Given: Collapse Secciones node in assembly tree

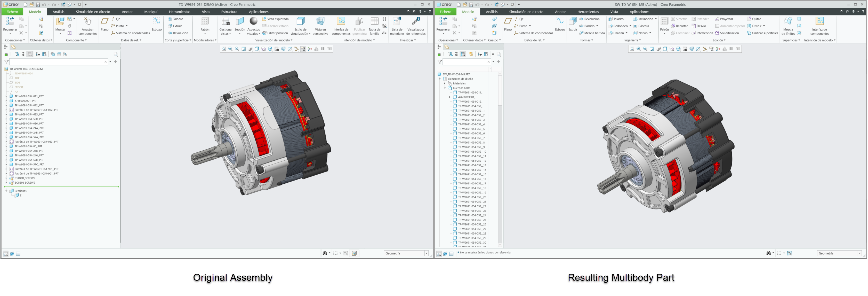Looking at the screenshot, I should pyautogui.click(x=6, y=191).
